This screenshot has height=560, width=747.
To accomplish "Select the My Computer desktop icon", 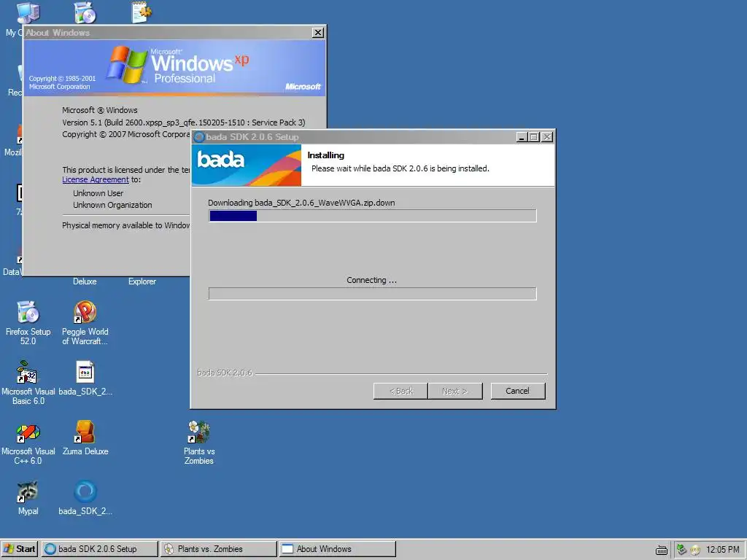I will coord(28,12).
